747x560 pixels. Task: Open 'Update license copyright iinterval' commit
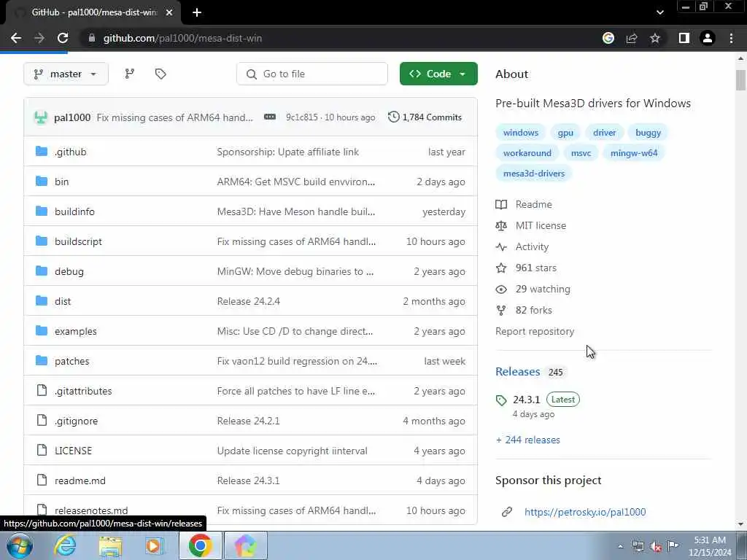(292, 451)
